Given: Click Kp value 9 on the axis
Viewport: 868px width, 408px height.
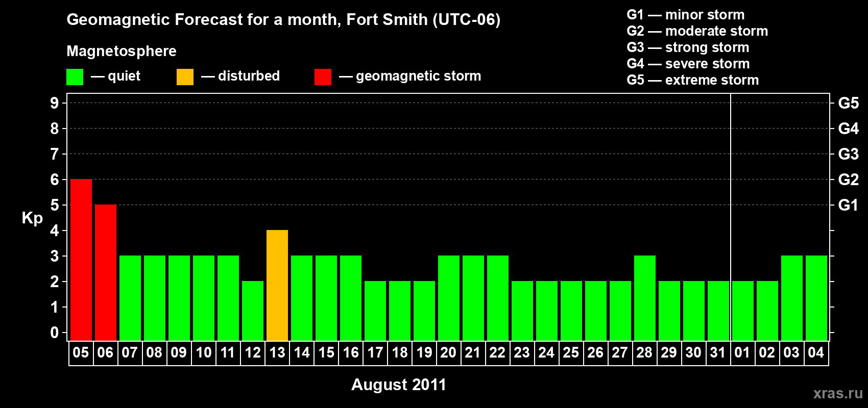Looking at the screenshot, I should [55, 103].
